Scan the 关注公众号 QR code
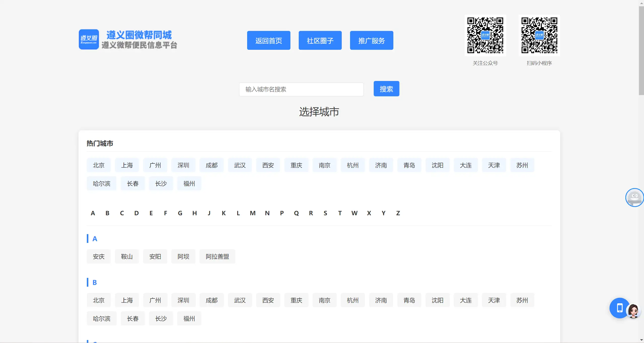This screenshot has width=644, height=343. [485, 35]
